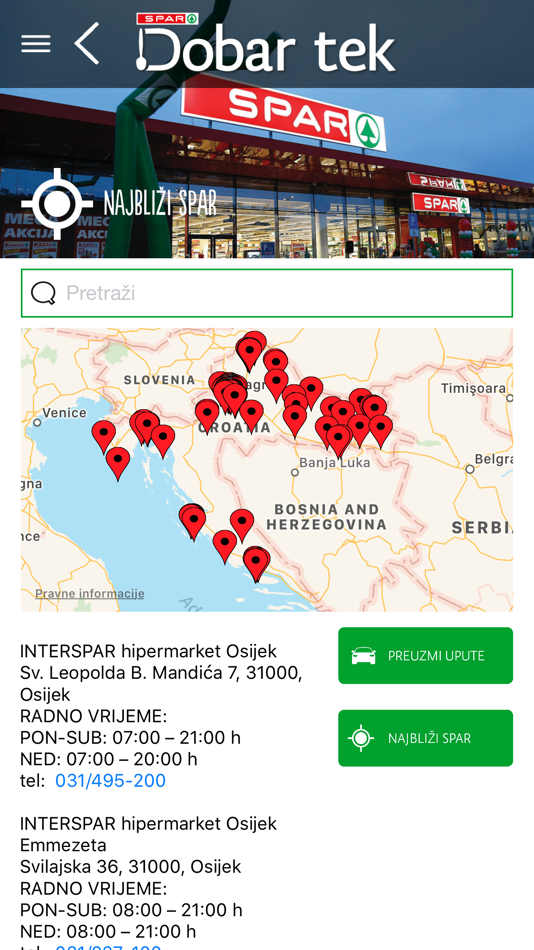The width and height of the screenshot is (534, 950).
Task: Tap hours NED: 07:00 – 20:00 h
Action: tap(108, 759)
